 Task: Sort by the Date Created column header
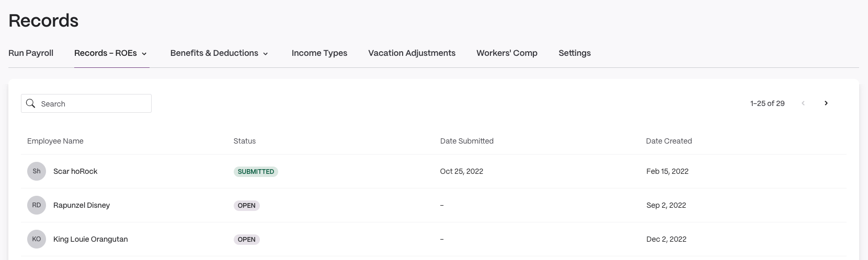(669, 141)
